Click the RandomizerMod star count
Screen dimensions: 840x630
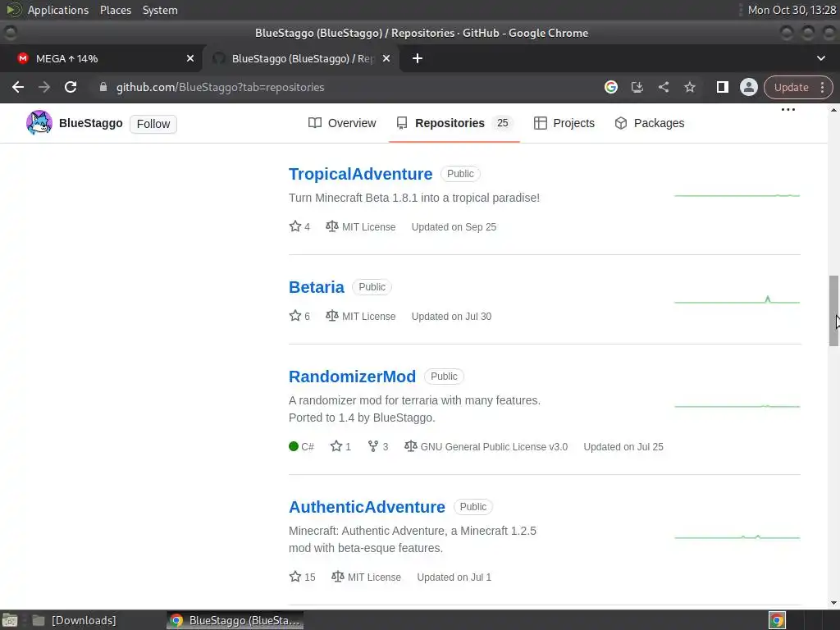coord(340,446)
